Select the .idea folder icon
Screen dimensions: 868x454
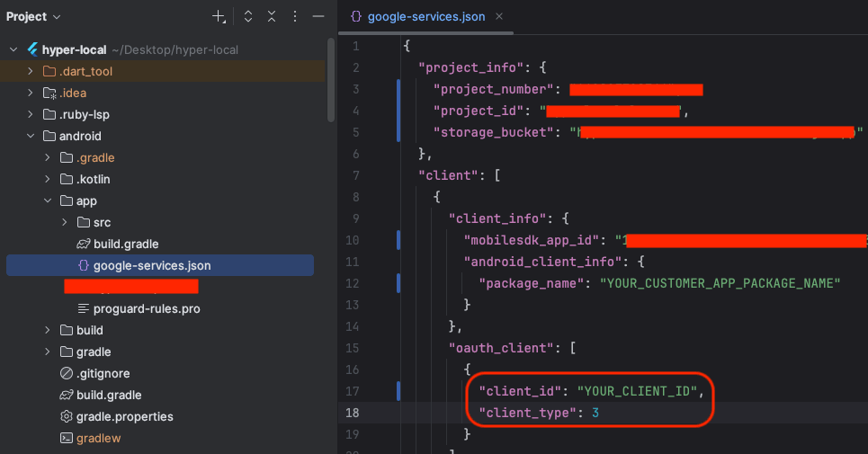pos(49,93)
